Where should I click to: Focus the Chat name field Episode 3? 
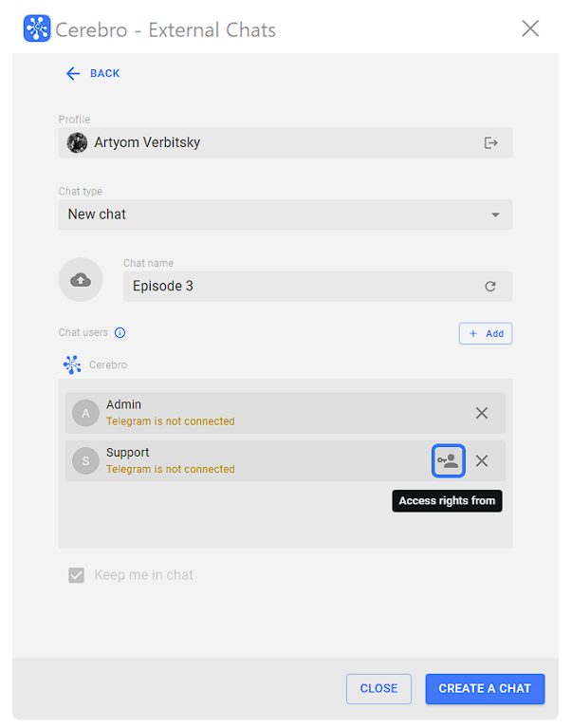coord(318,287)
